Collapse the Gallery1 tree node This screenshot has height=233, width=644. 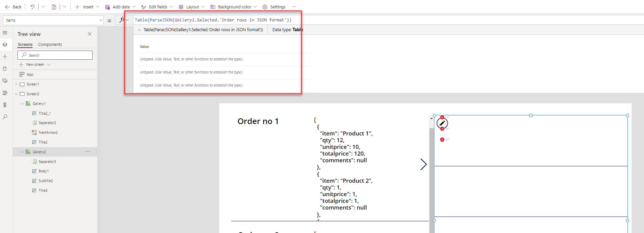click(22, 104)
